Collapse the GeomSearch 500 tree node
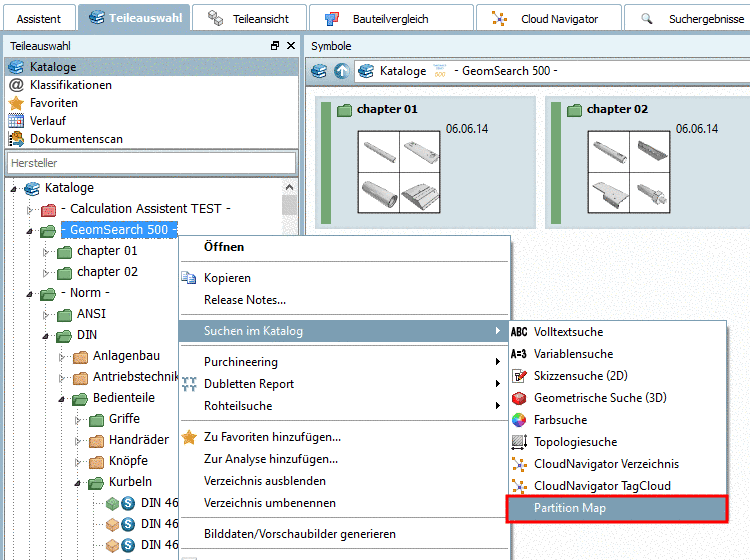Image resolution: width=750 pixels, height=560 pixels. click(30, 231)
